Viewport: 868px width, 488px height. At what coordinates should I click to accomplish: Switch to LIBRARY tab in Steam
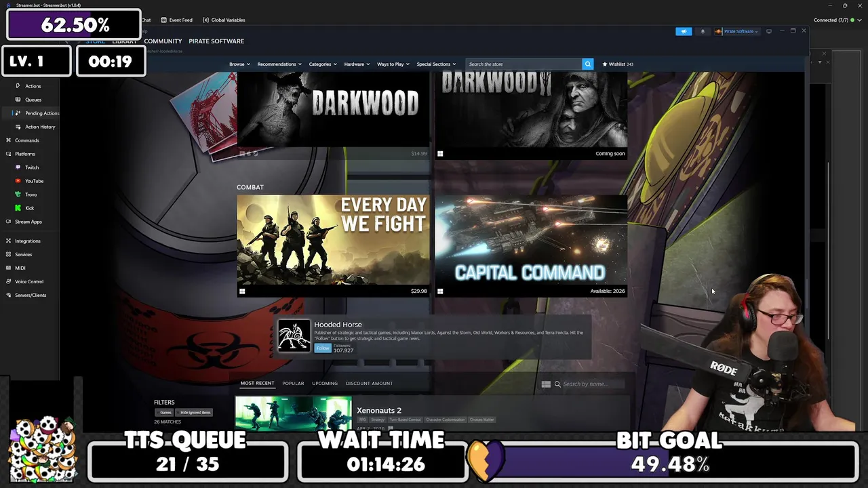pos(124,41)
